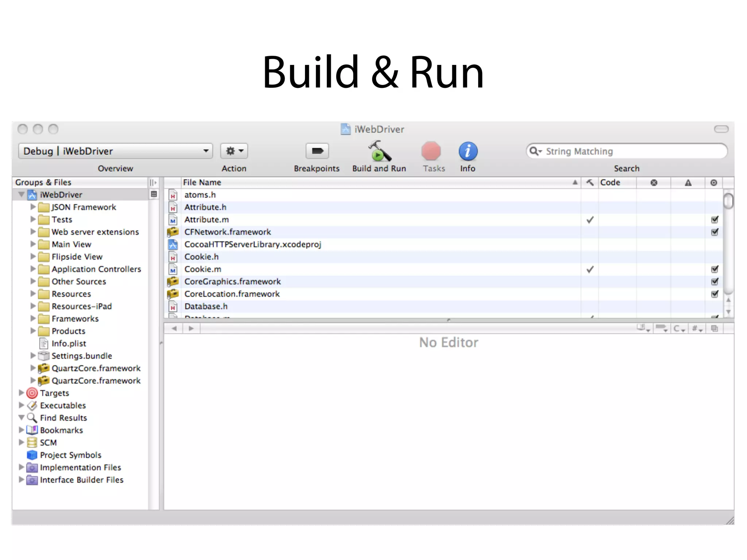Image resolution: width=747 pixels, height=560 pixels.
Task: Open the search magnifier options menu
Action: [535, 151]
